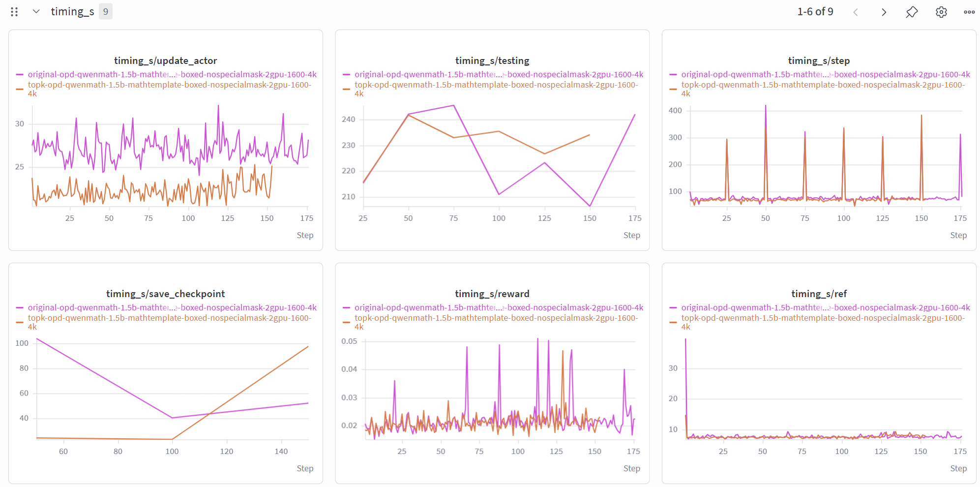Click Step axis label under save_checkpoint chart
Image resolution: width=980 pixels, height=487 pixels.
[x=305, y=469]
